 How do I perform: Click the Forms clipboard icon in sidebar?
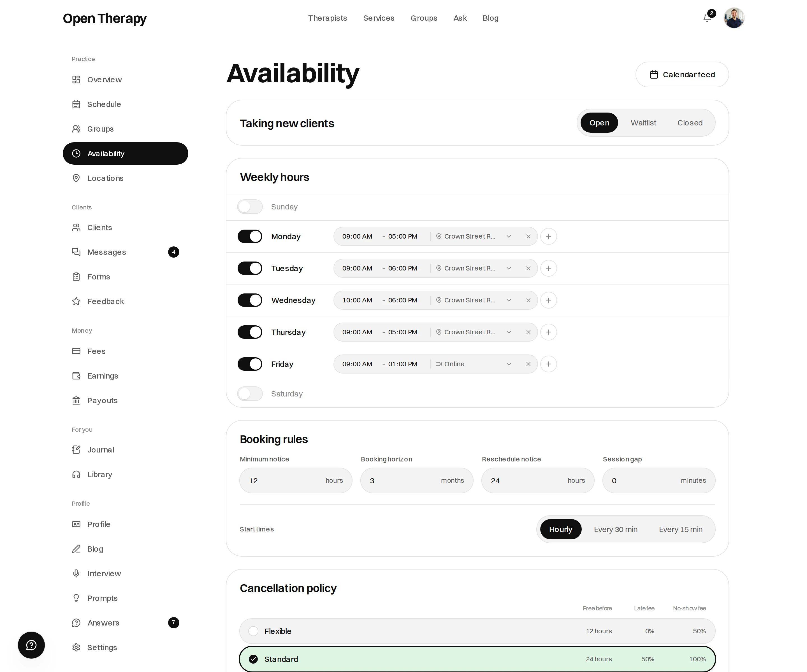tap(76, 276)
